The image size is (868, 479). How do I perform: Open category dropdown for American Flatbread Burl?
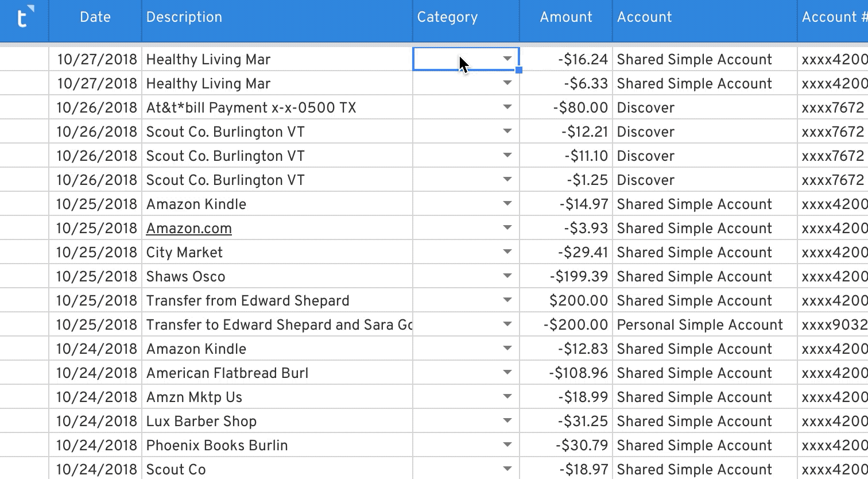(x=507, y=373)
